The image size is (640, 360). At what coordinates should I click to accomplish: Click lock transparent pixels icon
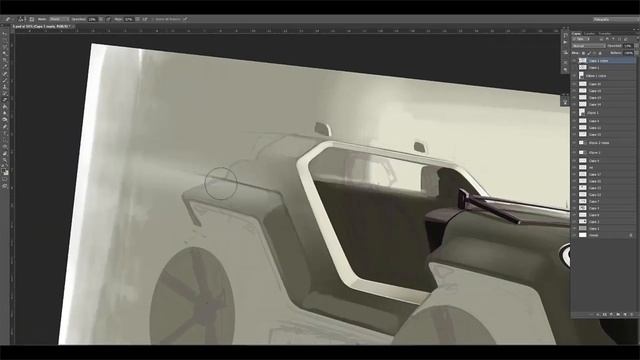tap(583, 53)
